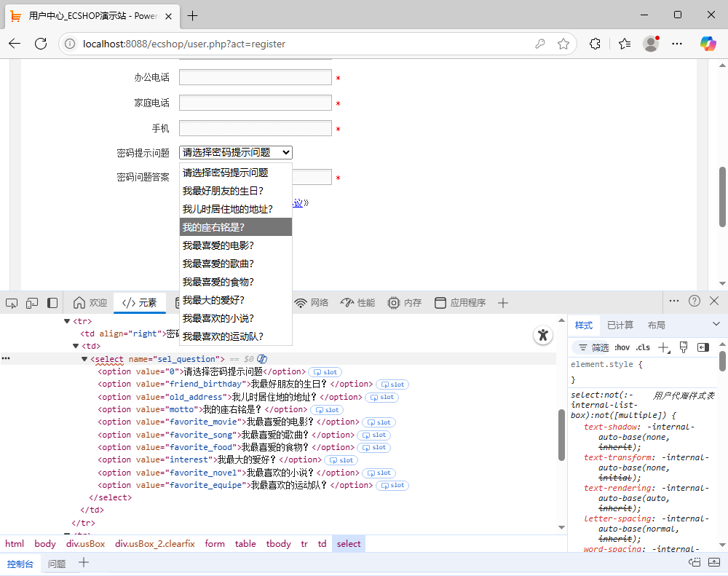Open the Console (控制台) drawer tab
The height and width of the screenshot is (576, 728).
point(20,564)
